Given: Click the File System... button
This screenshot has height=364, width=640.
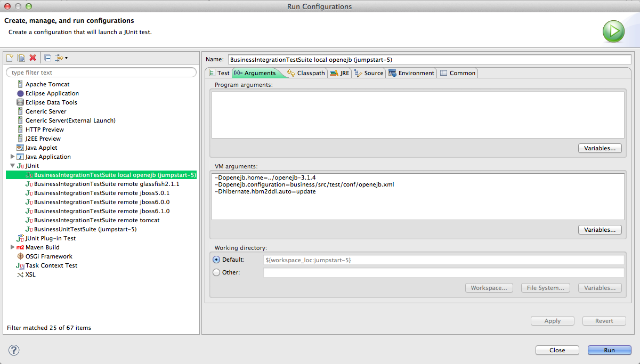Looking at the screenshot, I should (x=546, y=288).
